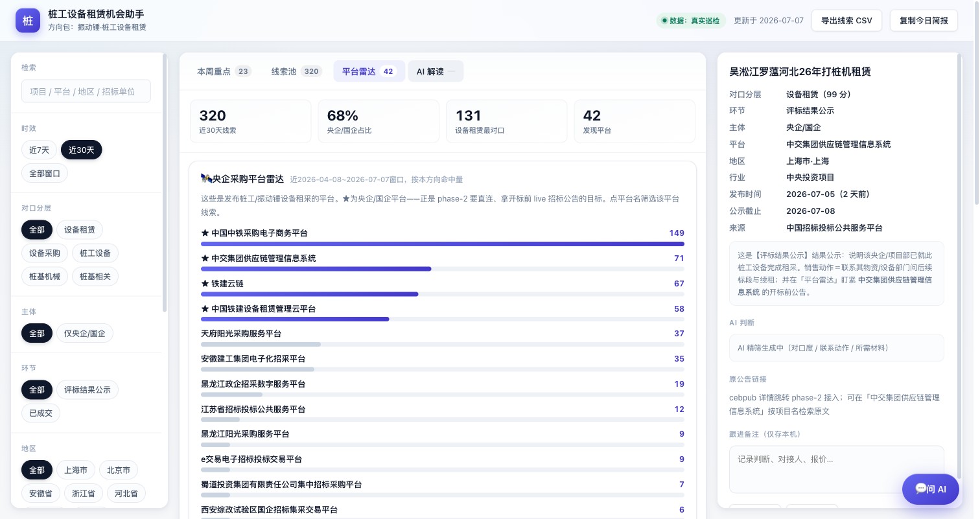Filter by 桩基相关 category chip
This screenshot has height=519, width=980.
pyautogui.click(x=95, y=277)
